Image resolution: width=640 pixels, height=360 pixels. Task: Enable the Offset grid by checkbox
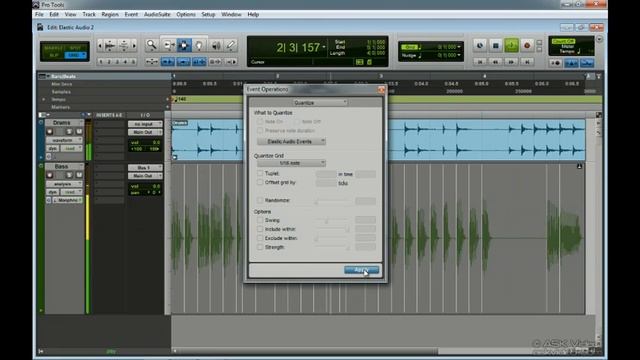260,182
